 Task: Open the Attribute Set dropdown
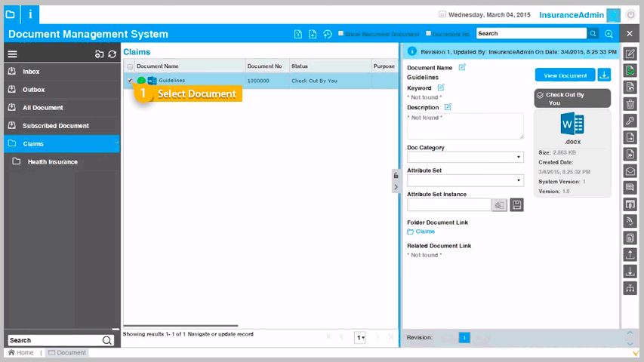point(465,180)
